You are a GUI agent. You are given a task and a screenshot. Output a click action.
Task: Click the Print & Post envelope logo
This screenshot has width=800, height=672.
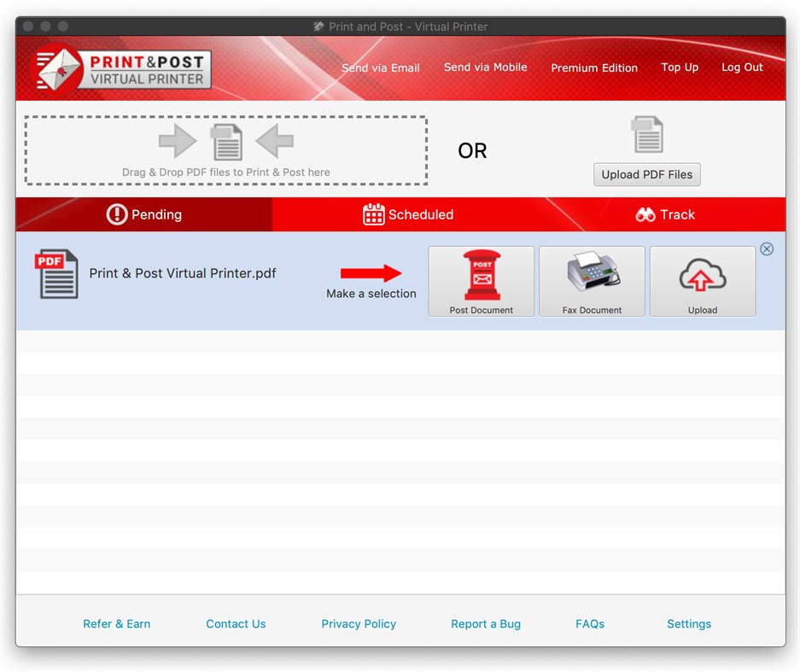[x=58, y=68]
